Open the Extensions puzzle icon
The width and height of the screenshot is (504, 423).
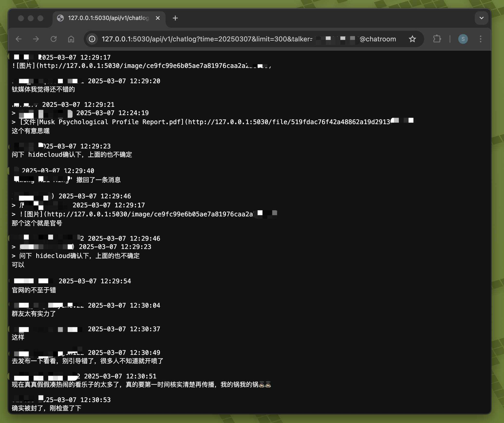(x=437, y=39)
